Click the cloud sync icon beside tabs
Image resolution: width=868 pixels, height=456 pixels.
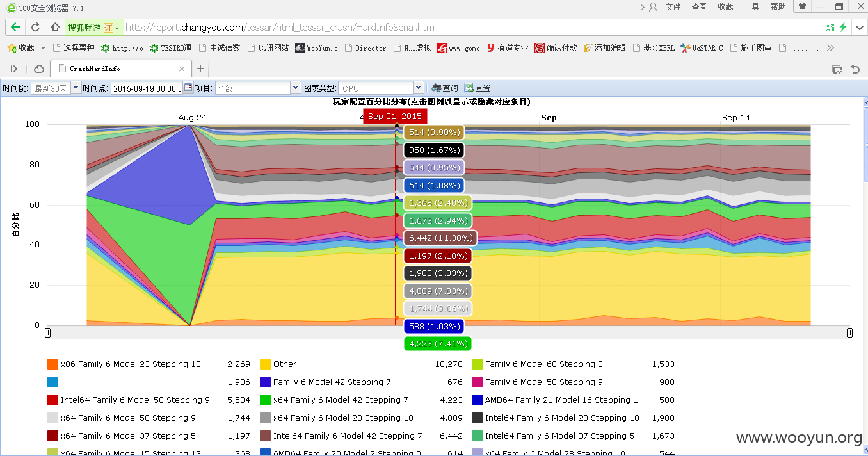39,69
